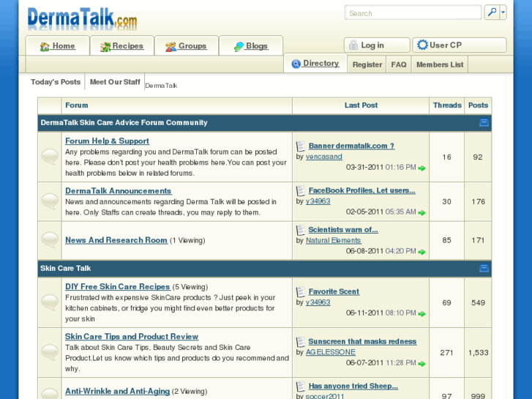Open the Blogs tab
Screen dimensions: 532x399
pos(251,46)
